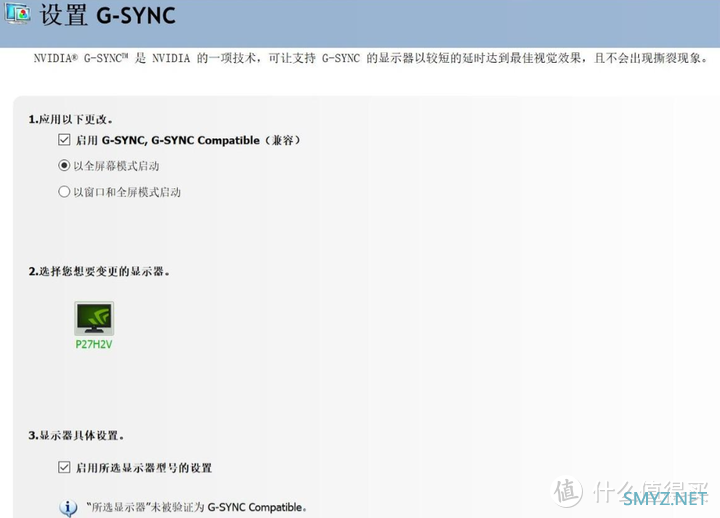
Task: Click the 2.选择您想要变更的显示器 heading
Action: 99,271
